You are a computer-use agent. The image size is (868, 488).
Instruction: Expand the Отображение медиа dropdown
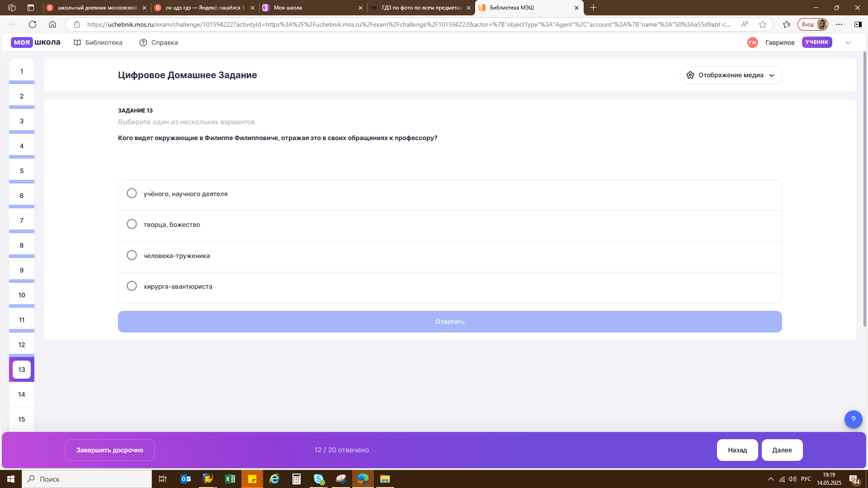click(x=731, y=75)
